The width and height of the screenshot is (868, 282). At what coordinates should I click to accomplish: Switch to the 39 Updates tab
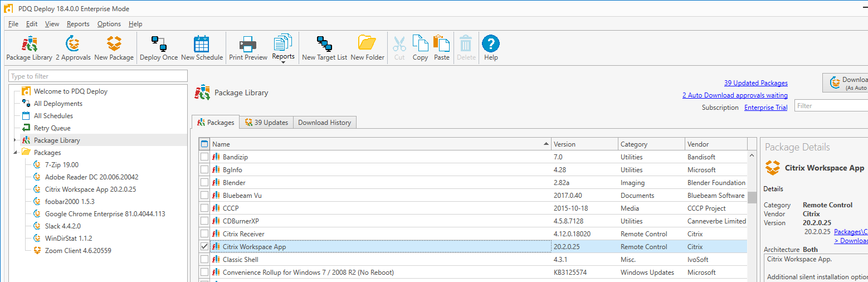click(266, 123)
